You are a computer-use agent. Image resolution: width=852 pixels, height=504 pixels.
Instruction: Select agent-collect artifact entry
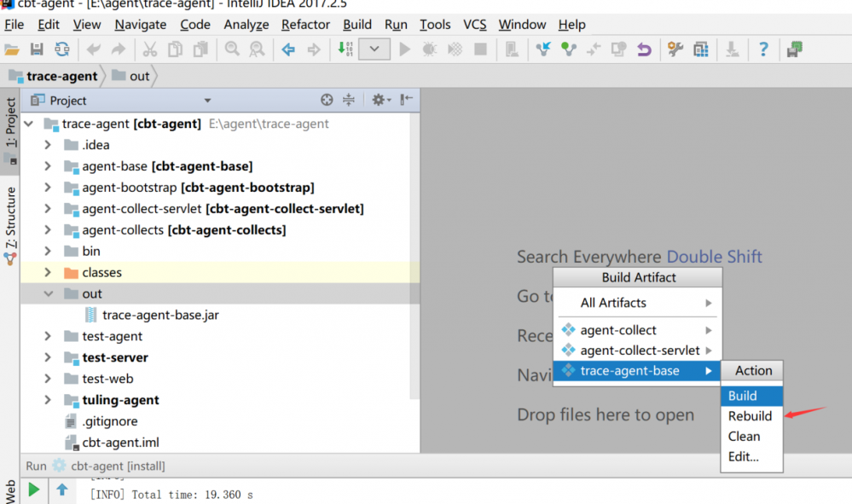coord(637,330)
